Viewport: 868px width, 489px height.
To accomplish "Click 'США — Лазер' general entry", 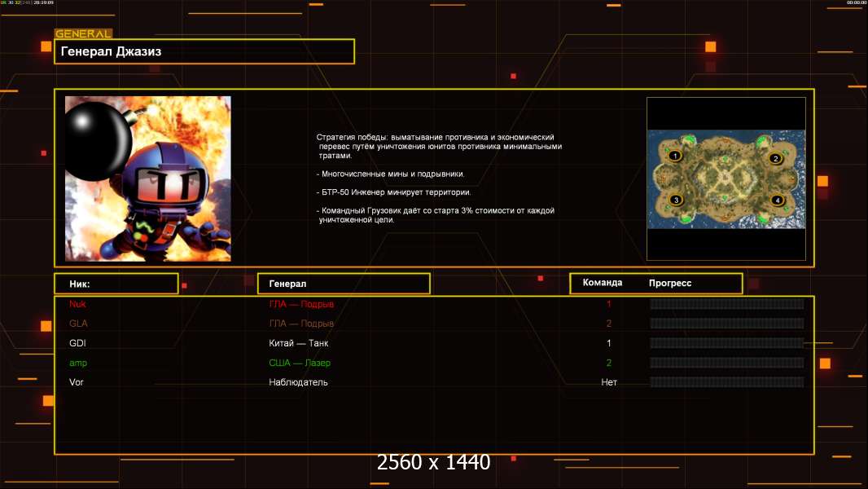I will [x=300, y=363].
